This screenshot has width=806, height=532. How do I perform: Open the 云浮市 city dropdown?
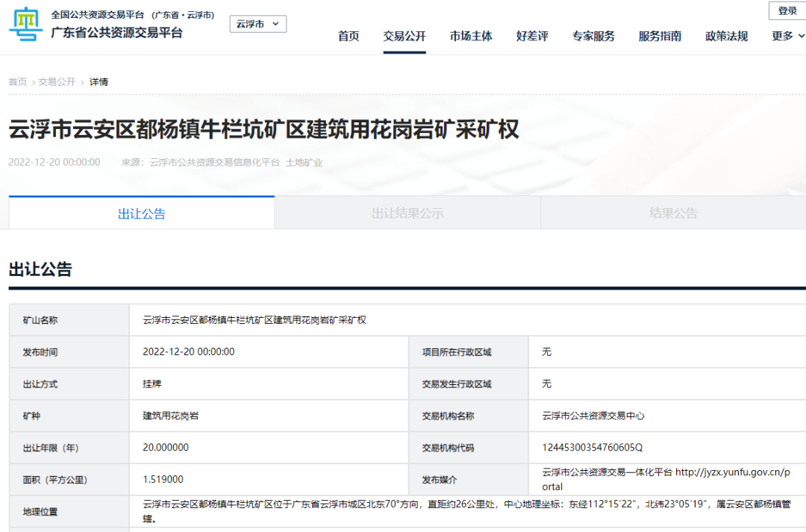pos(257,24)
